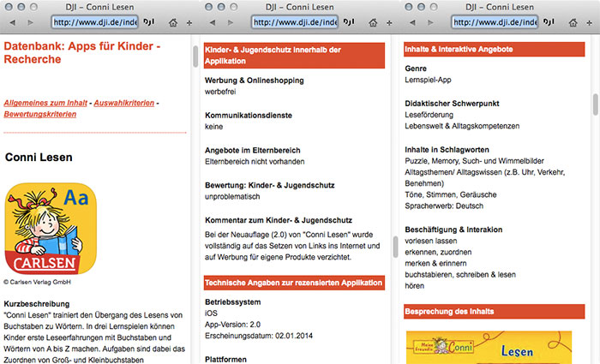Click 'Kommunikationsdienste' label
This screenshot has width=600, height=364.
tap(249, 116)
